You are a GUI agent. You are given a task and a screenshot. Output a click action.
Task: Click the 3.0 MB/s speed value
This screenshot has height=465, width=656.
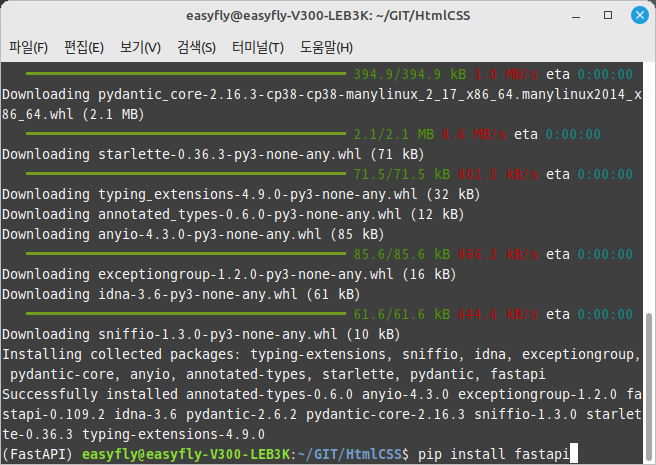tap(506, 74)
